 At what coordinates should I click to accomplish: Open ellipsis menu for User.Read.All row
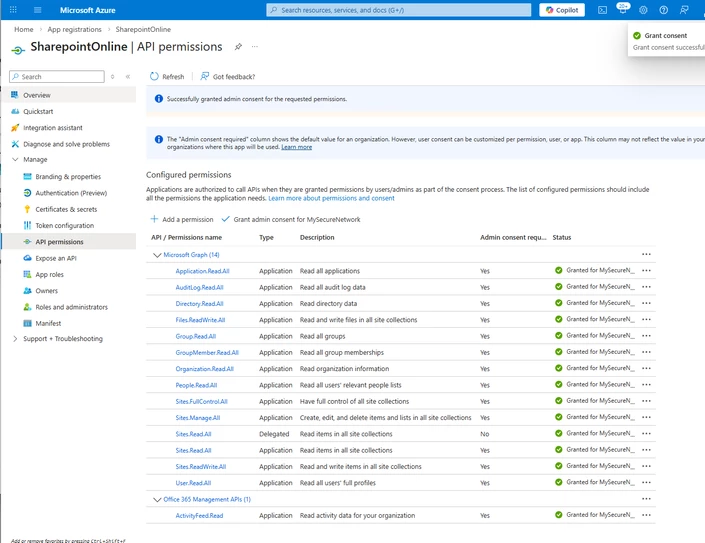coord(646,482)
